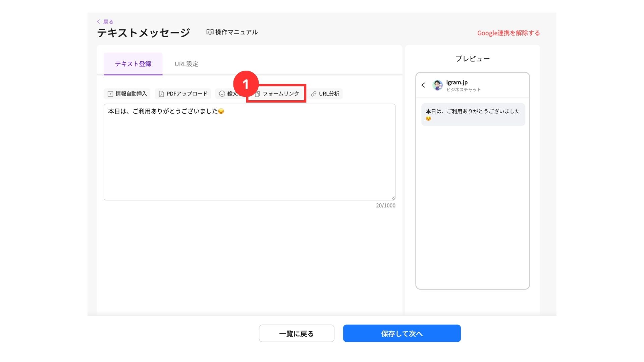Open the 操作マニュアル book icon
Viewport: 644px width, 362px height.
pos(210,32)
